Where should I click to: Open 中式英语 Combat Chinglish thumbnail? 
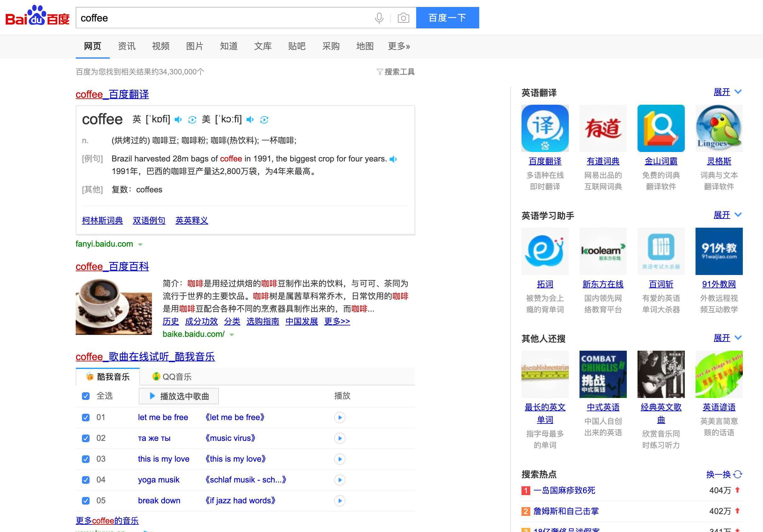click(603, 374)
